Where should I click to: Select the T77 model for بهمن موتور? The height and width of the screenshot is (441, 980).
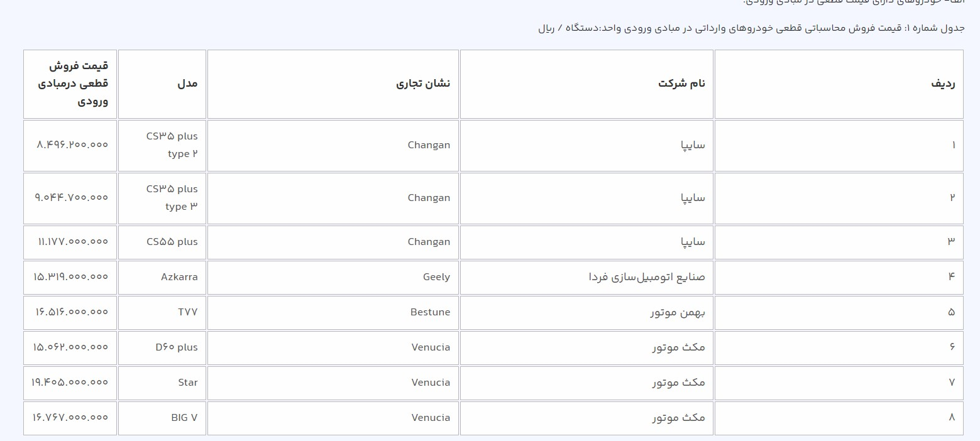187,312
